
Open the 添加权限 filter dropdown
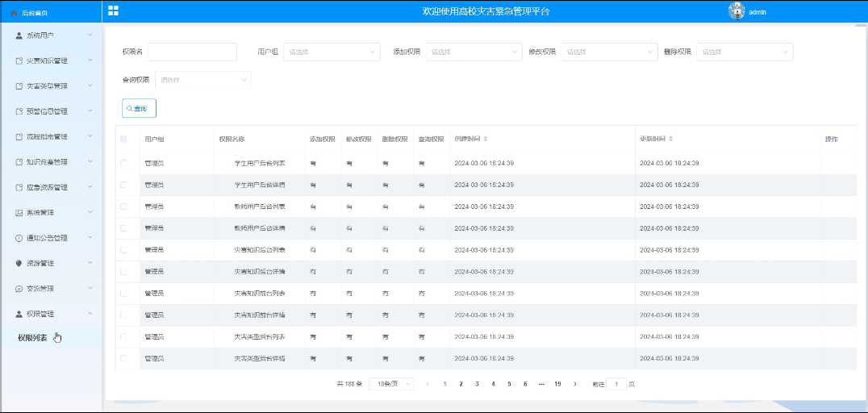[x=474, y=52]
